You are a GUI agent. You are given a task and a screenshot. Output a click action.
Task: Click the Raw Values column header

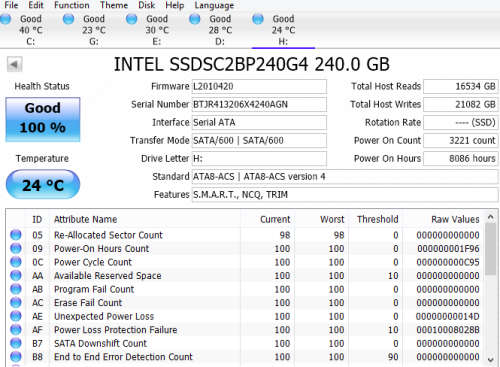442,219
